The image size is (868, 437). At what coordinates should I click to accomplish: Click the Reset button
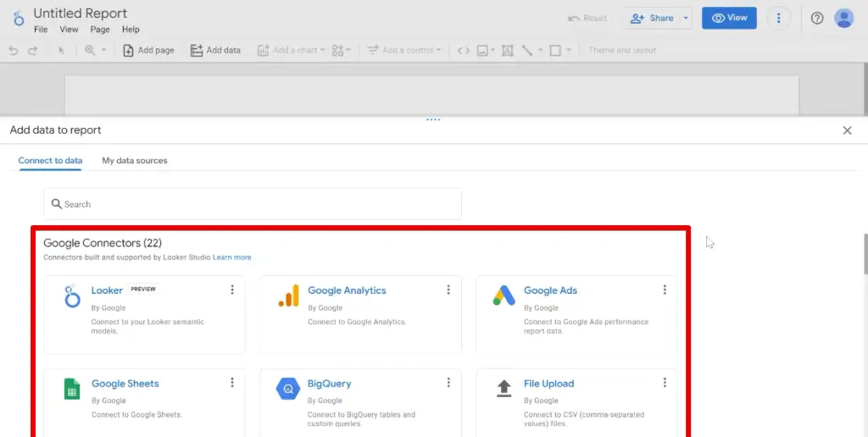(588, 19)
